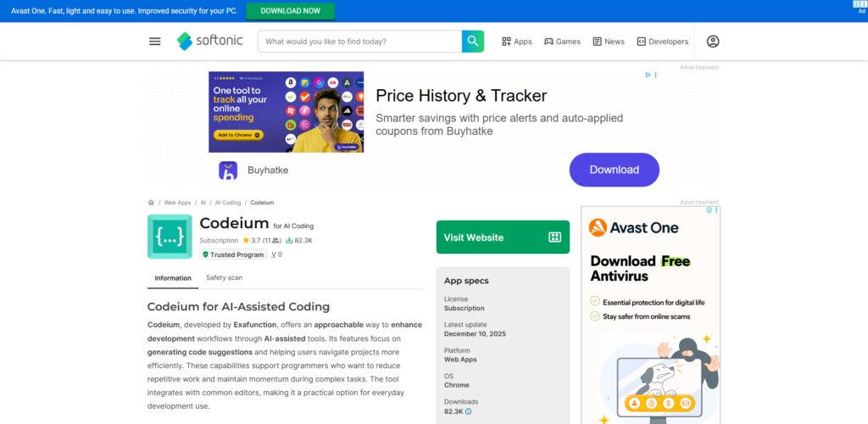Click the Avast One logo in sidebar ad
Image resolution: width=868 pixels, height=424 pixels.
(633, 227)
